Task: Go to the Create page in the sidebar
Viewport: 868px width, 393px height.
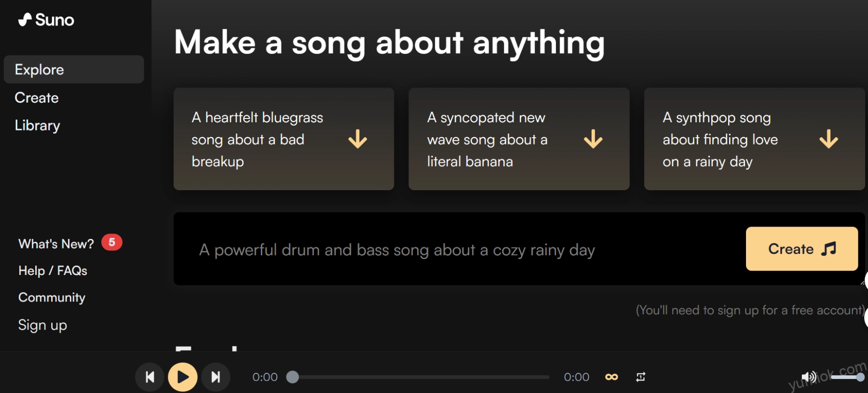Action: (37, 98)
